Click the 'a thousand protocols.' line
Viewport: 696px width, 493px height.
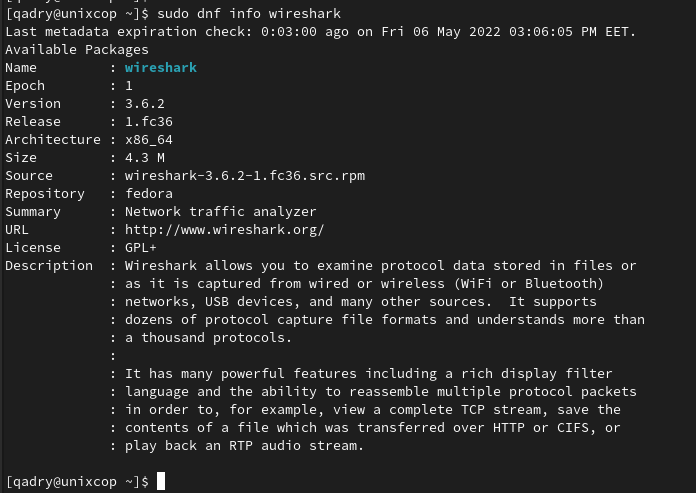tap(208, 338)
